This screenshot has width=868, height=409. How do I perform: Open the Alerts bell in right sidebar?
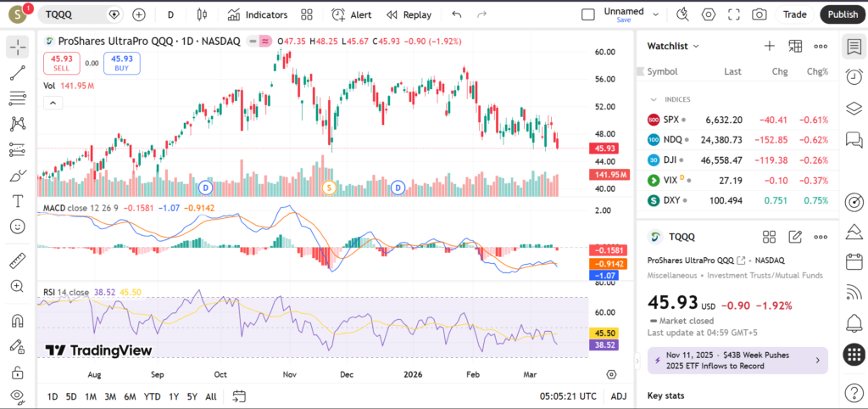click(854, 323)
